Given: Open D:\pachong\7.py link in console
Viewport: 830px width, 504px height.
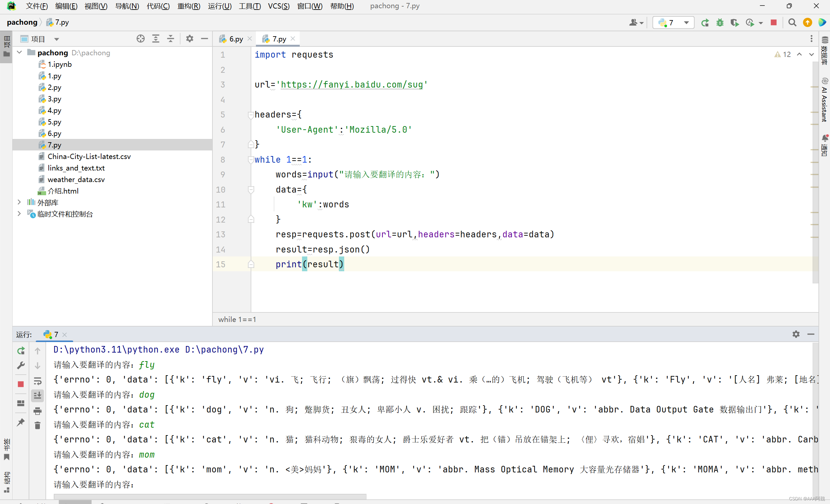Looking at the screenshot, I should click(224, 350).
